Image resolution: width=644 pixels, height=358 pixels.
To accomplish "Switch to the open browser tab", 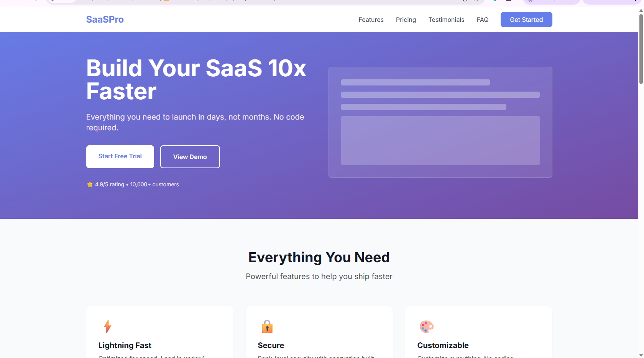I will [61, 1].
